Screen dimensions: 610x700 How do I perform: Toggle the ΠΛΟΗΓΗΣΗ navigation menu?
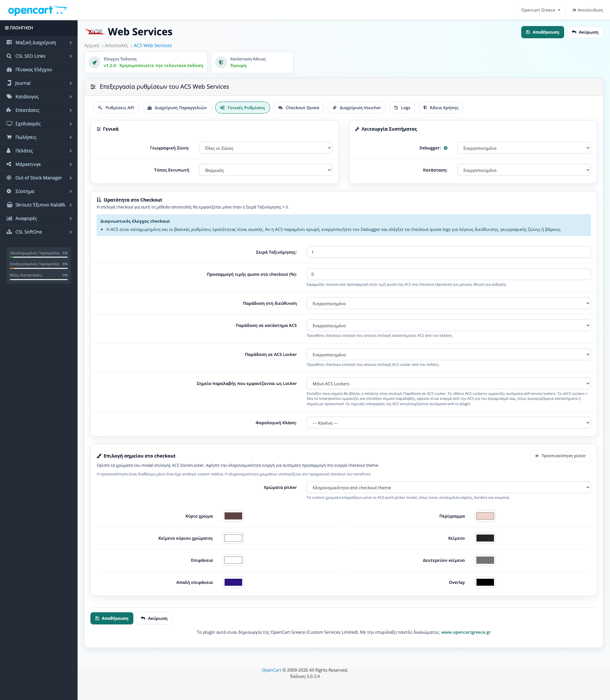point(19,28)
